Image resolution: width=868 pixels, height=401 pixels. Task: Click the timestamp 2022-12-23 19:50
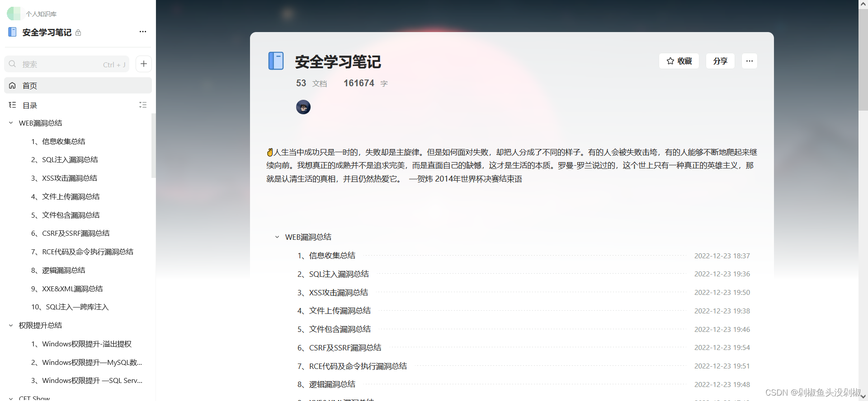pos(722,293)
